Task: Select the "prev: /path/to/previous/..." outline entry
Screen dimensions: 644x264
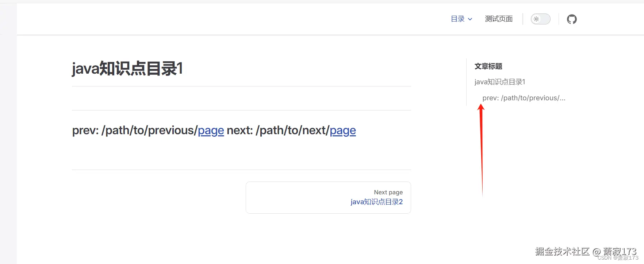Action: coord(524,98)
